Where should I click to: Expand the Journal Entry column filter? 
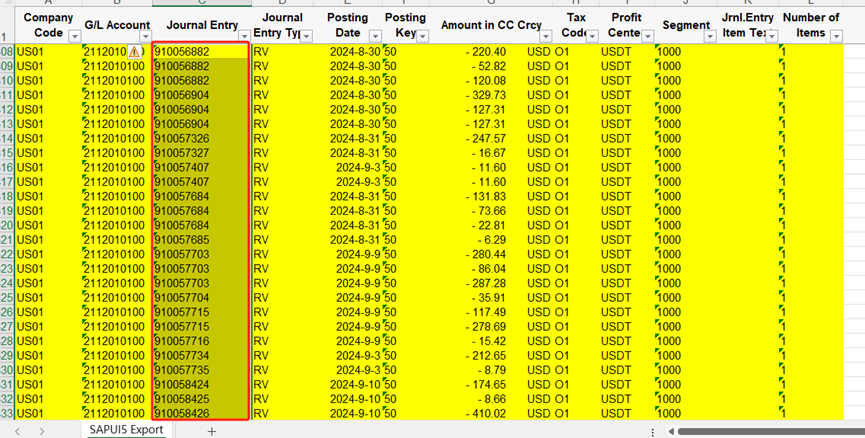pos(243,36)
